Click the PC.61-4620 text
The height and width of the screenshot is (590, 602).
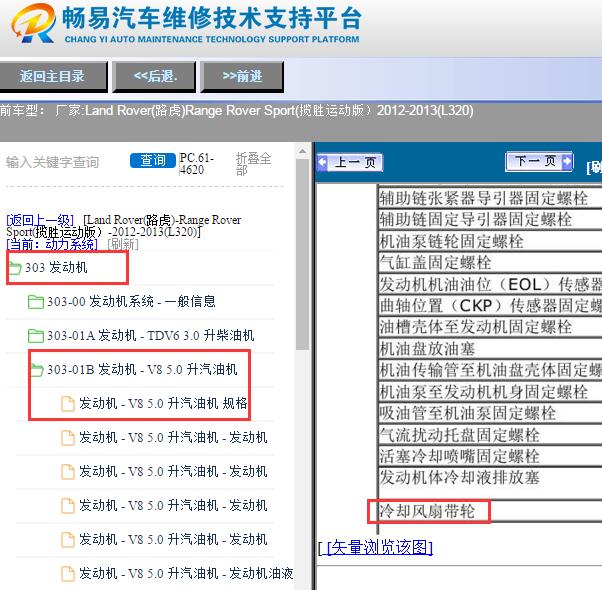[197, 164]
